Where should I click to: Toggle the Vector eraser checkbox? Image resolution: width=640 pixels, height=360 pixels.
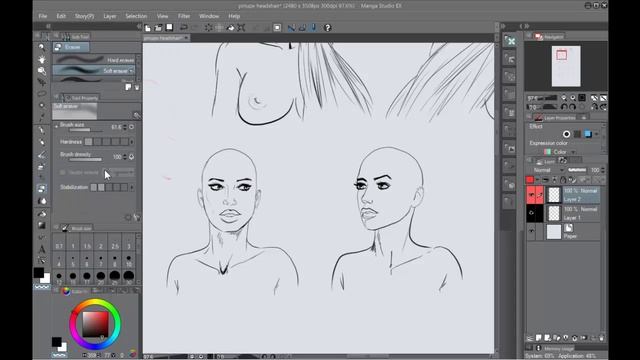(62, 173)
